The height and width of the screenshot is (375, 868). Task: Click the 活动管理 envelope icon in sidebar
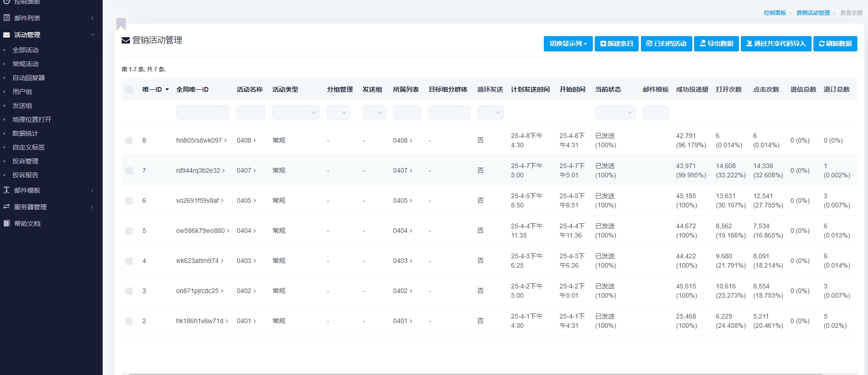point(6,35)
